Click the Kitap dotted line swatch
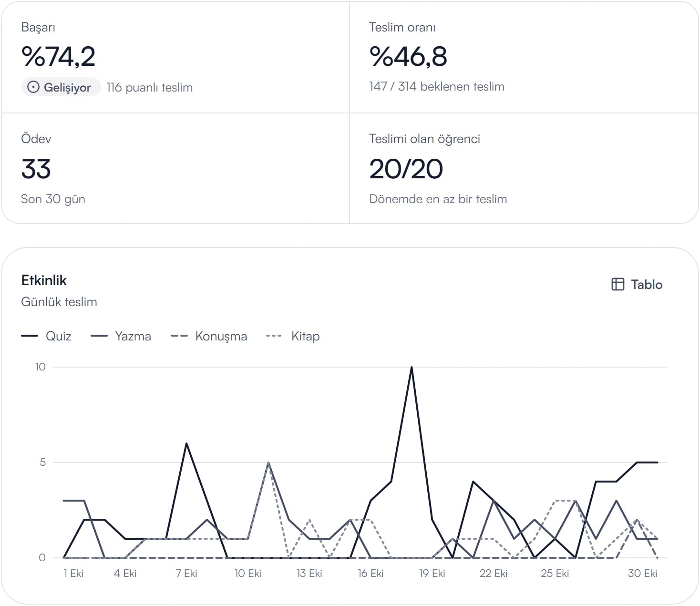The image size is (700, 606). (x=274, y=336)
